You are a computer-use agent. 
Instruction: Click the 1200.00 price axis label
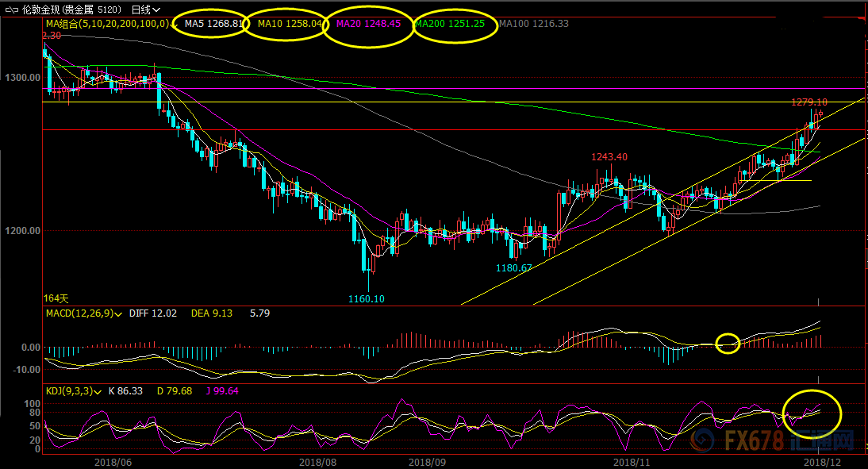tap(23, 230)
